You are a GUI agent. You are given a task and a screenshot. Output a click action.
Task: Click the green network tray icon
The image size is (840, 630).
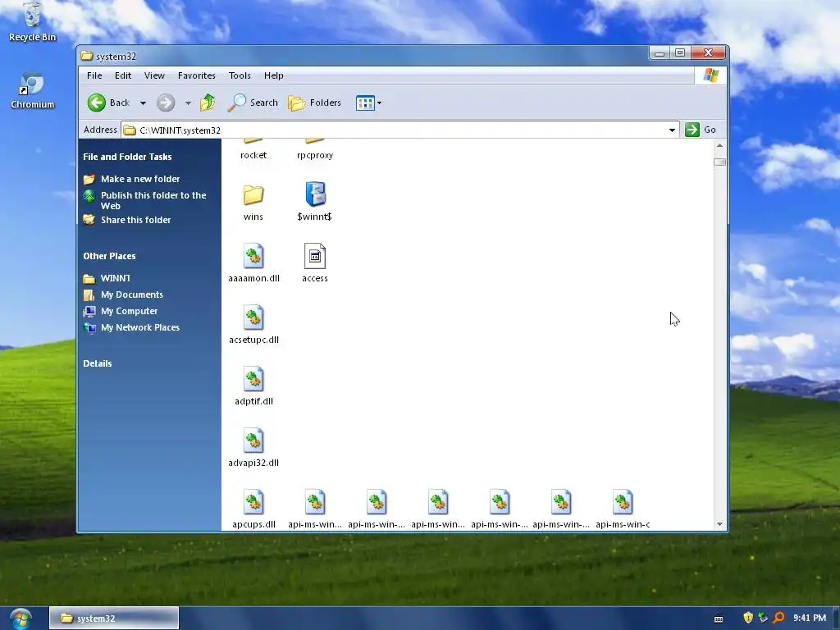click(x=764, y=618)
